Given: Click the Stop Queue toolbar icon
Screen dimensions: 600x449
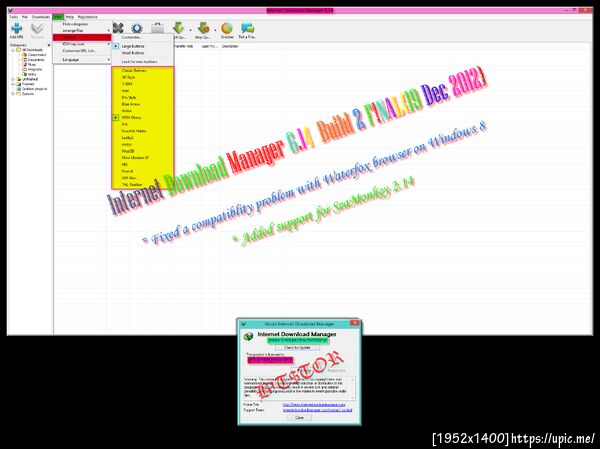Looking at the screenshot, I should pyautogui.click(x=204, y=28).
